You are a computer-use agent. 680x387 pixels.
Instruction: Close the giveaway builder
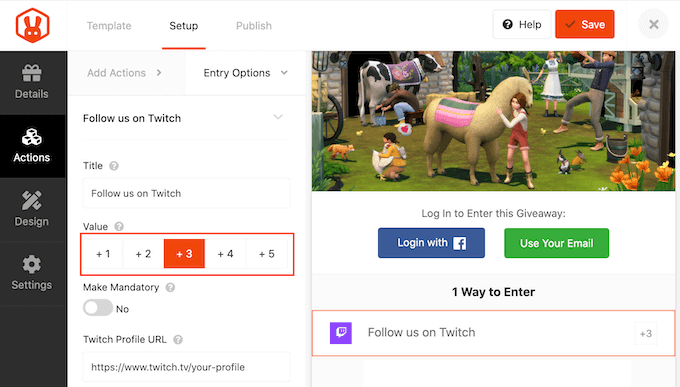[x=654, y=24]
